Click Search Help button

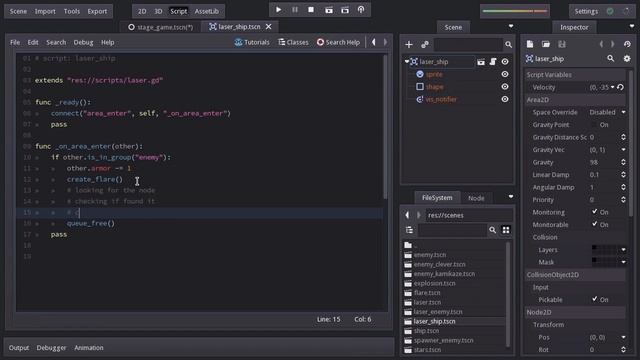tap(338, 42)
